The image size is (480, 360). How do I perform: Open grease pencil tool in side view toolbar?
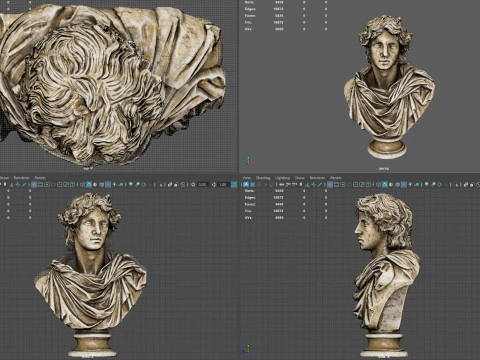coord(320,184)
